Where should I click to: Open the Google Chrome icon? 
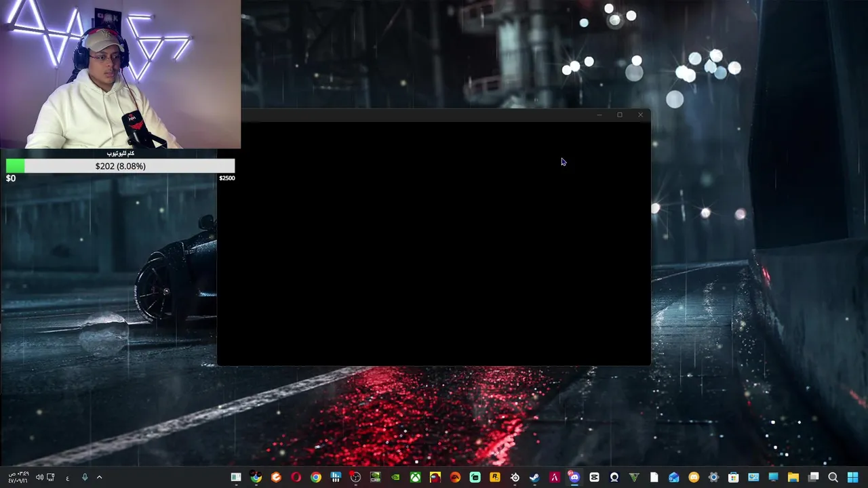click(x=316, y=478)
